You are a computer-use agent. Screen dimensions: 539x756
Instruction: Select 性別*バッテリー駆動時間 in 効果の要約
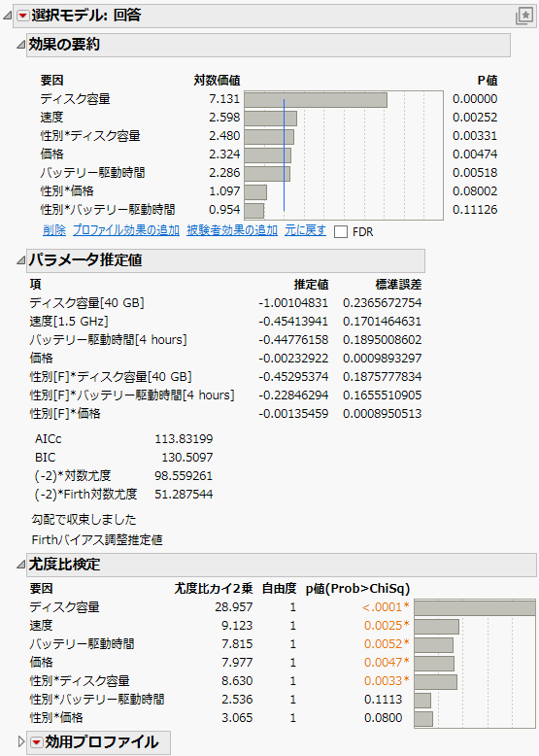(108, 210)
